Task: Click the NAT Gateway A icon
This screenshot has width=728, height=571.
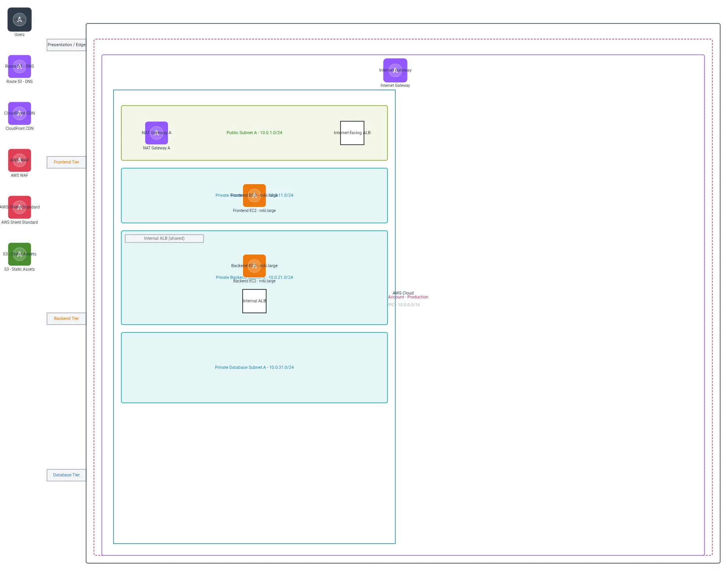Action: click(x=157, y=133)
